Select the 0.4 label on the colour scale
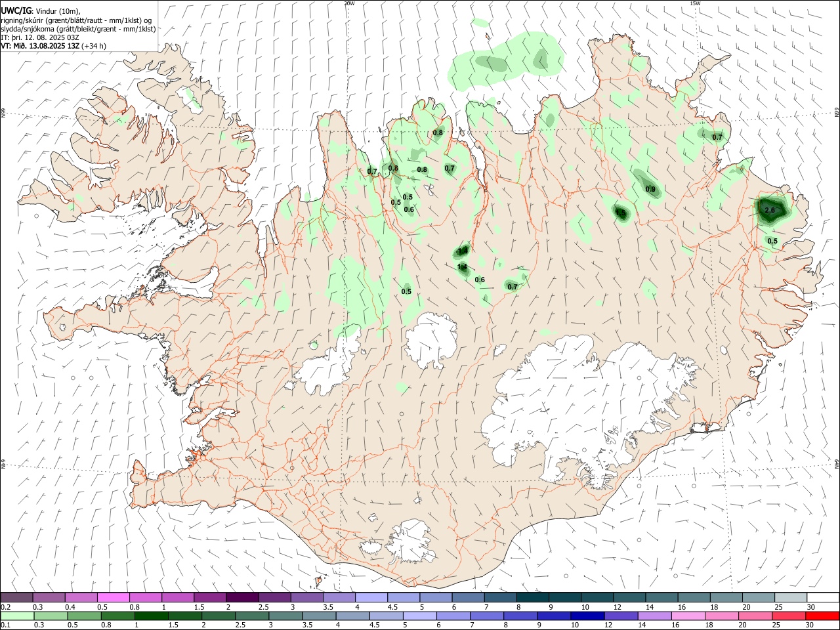Viewport: 840px width, 630px height. point(70,607)
